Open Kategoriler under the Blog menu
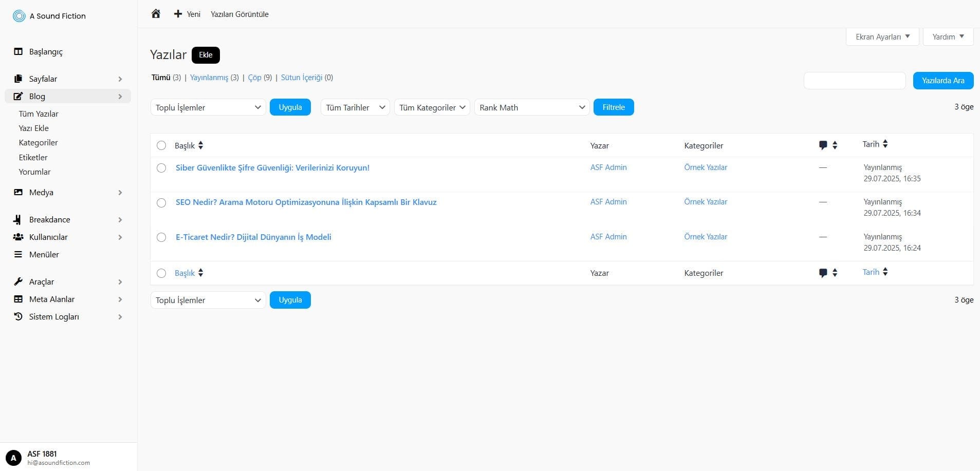This screenshot has width=980, height=471. coord(38,142)
